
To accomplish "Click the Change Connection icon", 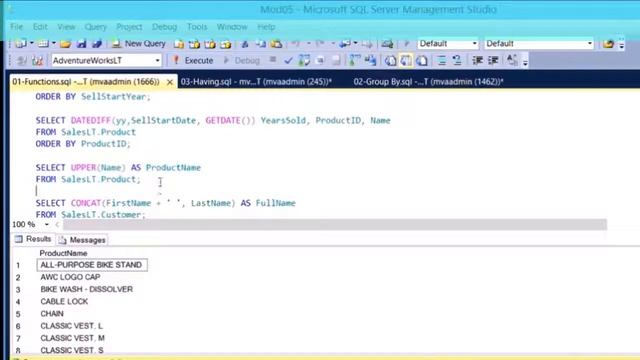I will click(x=37, y=61).
